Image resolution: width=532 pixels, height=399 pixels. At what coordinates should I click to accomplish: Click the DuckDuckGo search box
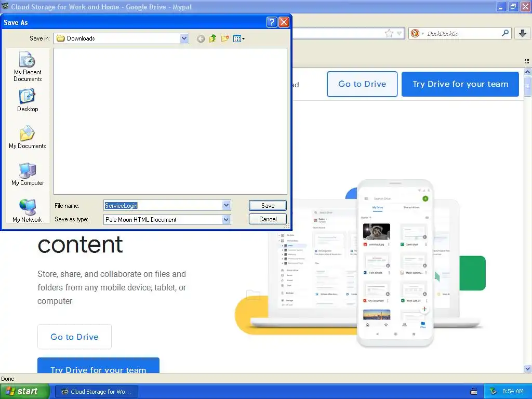[x=462, y=33]
